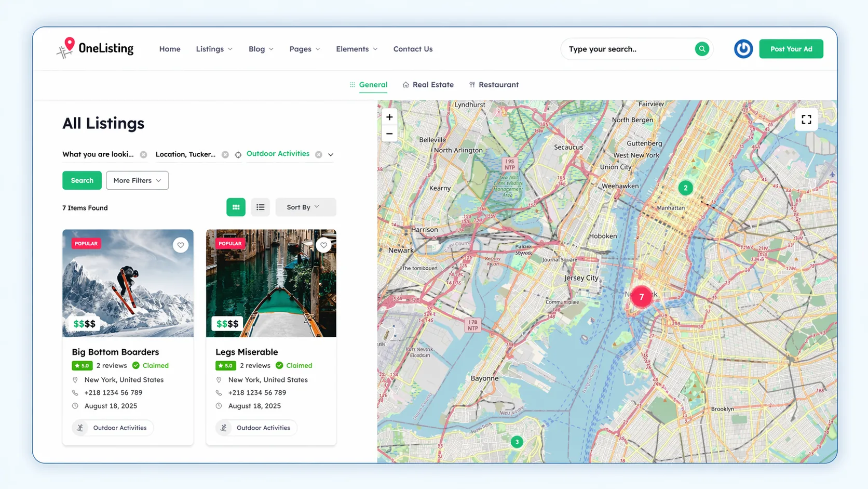Viewport: 868px width, 489px height.
Task: Open the gondola canal photo thumbnail
Action: [x=271, y=283]
